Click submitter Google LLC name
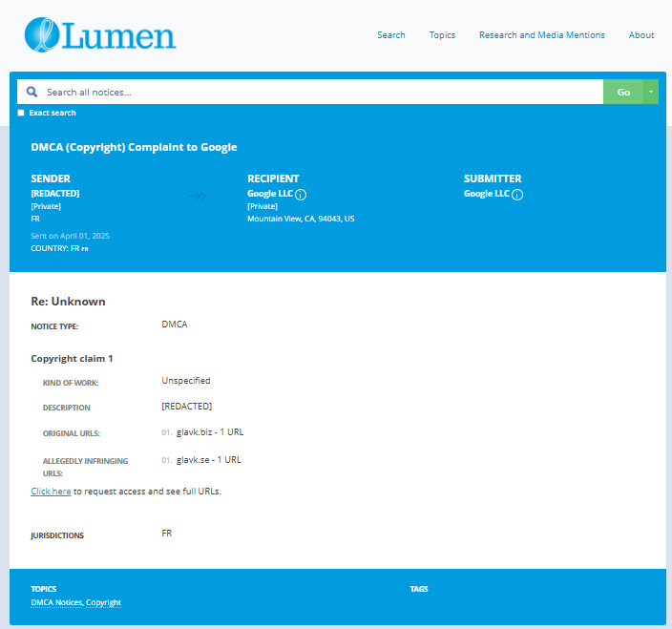 (487, 194)
